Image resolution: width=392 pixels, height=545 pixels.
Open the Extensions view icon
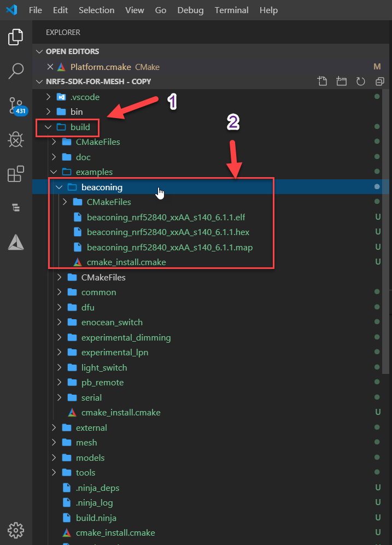(16, 174)
